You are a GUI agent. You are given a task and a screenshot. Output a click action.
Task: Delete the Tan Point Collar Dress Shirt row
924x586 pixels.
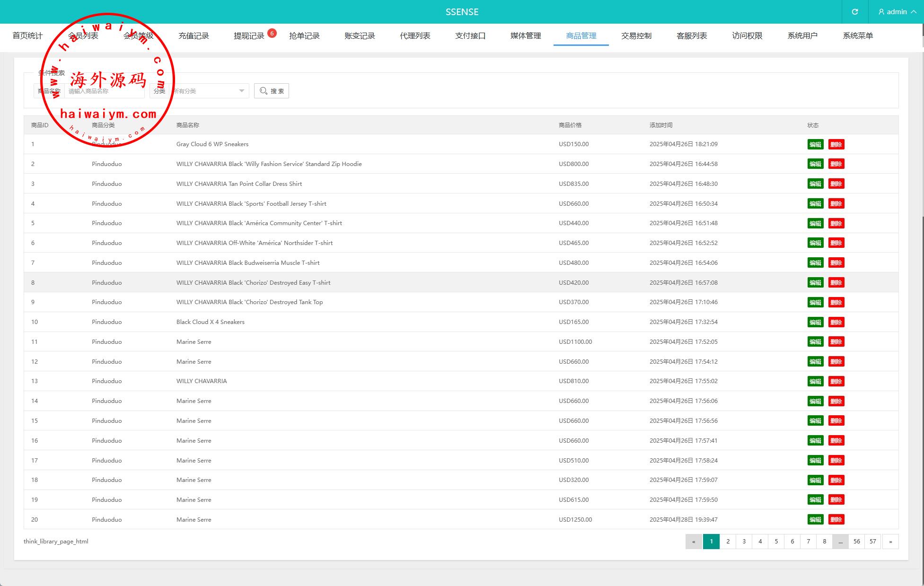(836, 184)
